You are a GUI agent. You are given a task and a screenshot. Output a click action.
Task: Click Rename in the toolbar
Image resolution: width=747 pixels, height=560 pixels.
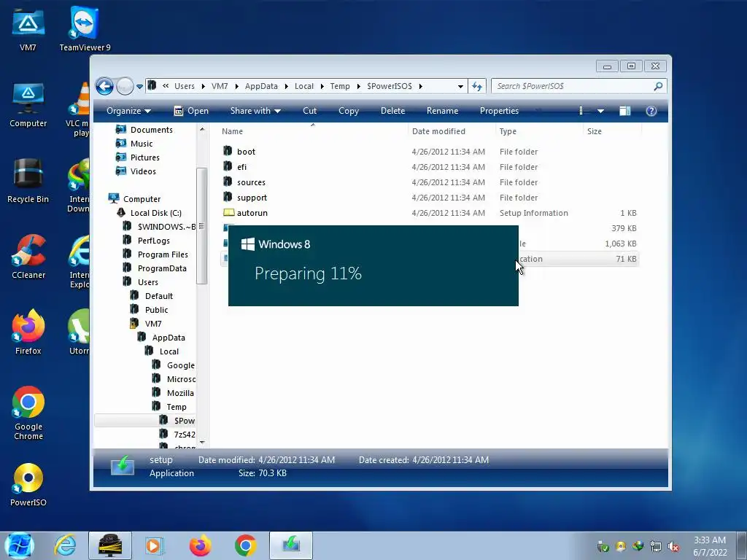(x=443, y=111)
